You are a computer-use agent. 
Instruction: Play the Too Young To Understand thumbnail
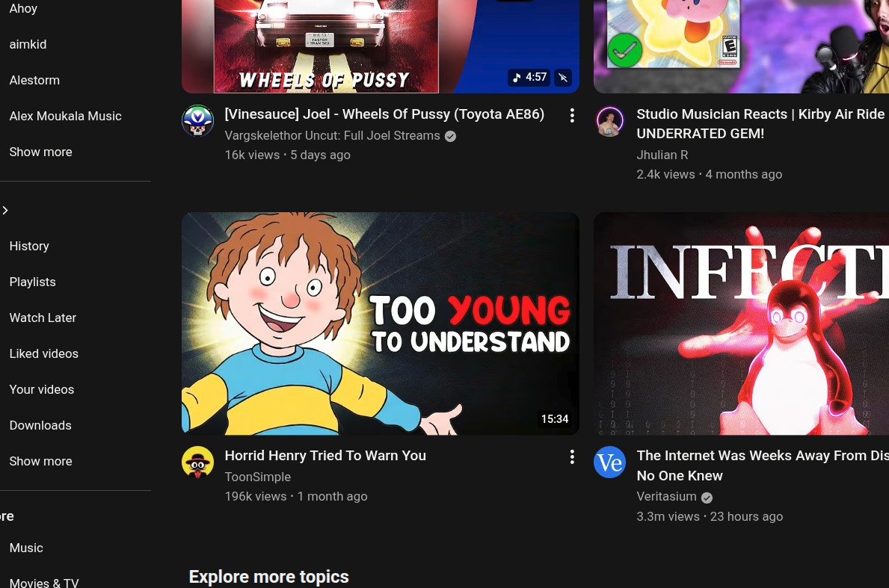[380, 323]
